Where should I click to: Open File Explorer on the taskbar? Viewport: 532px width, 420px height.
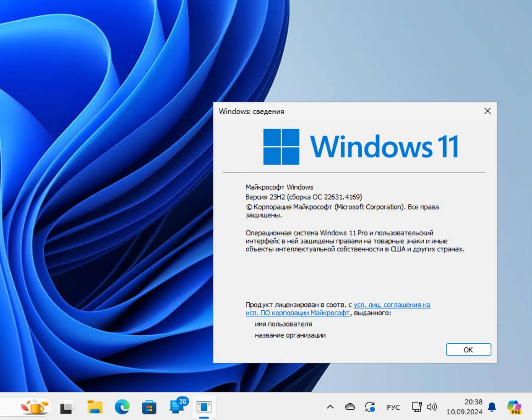point(95,407)
